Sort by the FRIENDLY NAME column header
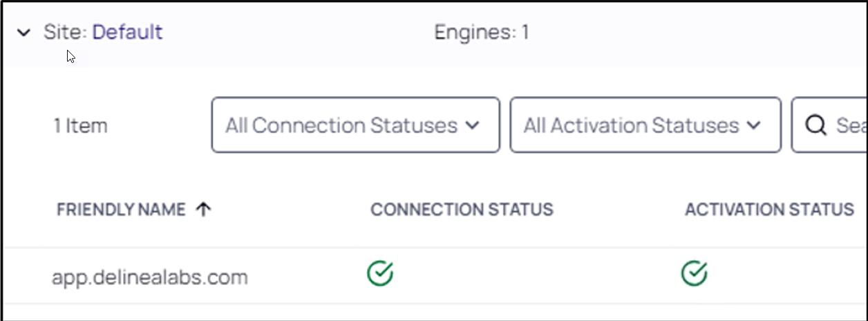The width and height of the screenshot is (868, 321). coord(121,210)
